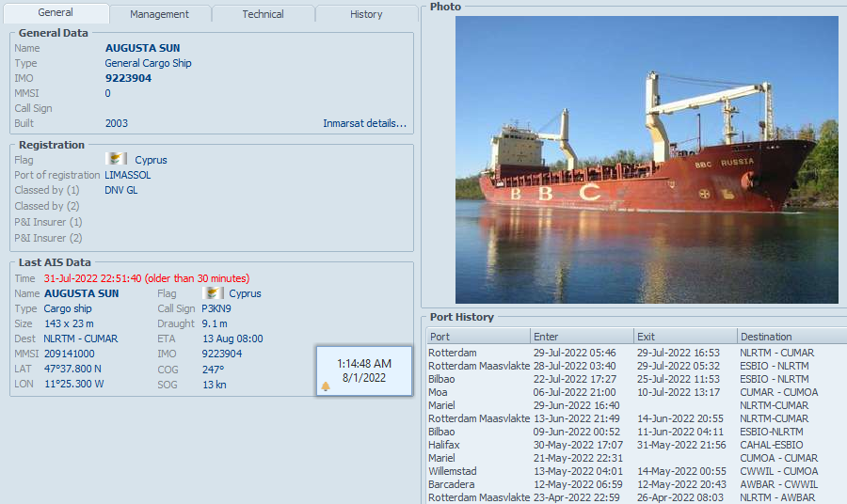Sort port history by the Port column header

tap(478, 337)
